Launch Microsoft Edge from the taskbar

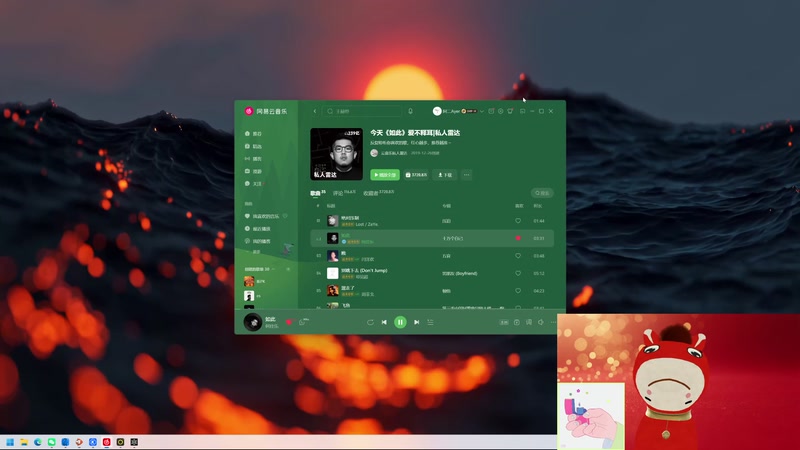click(37, 442)
